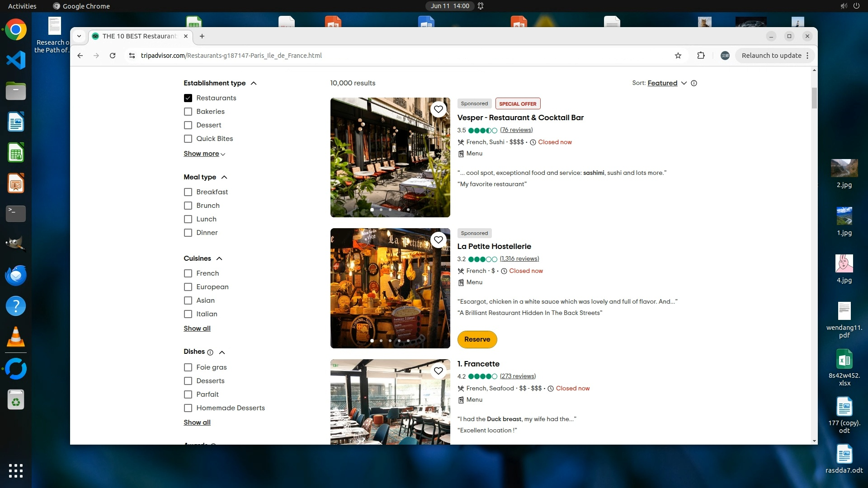Click heart icon on La Petite Hostellerie
This screenshot has width=868, height=488.
(438, 240)
